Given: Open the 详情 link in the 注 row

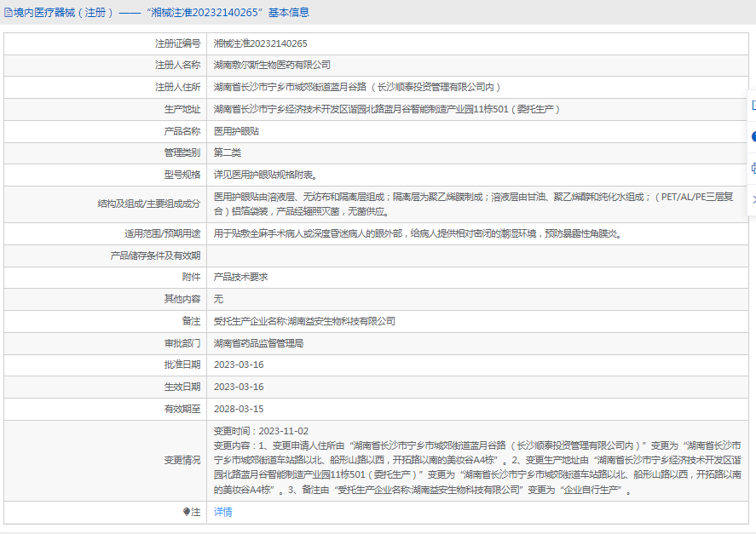Looking at the screenshot, I should pos(222,512).
